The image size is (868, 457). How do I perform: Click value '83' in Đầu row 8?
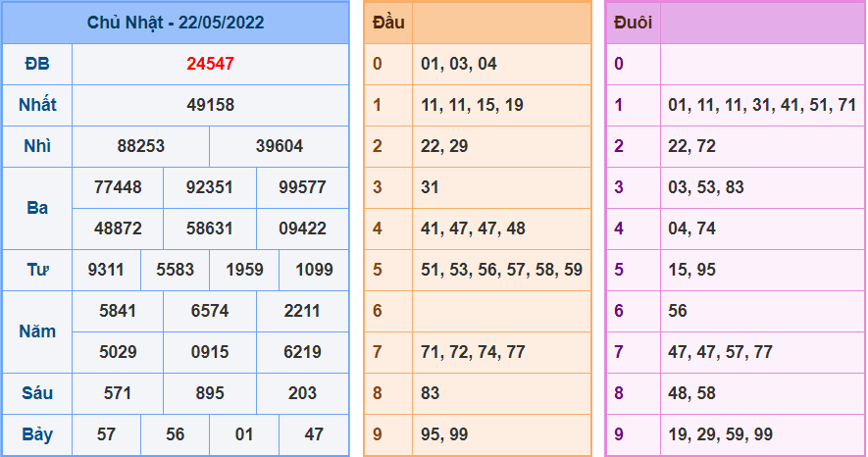[x=430, y=393]
